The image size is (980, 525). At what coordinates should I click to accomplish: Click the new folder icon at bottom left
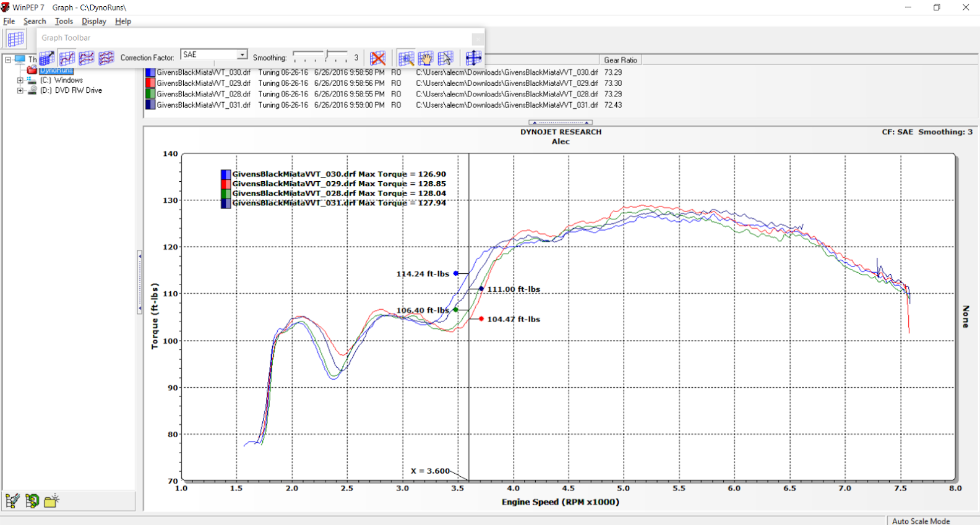point(51,500)
